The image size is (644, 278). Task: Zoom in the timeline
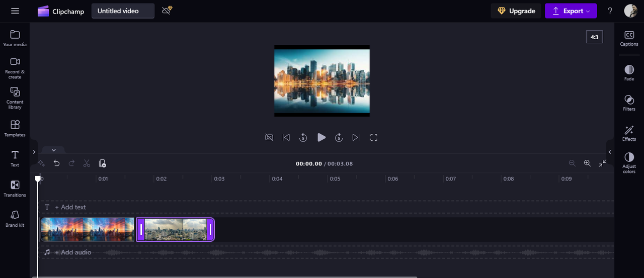[x=587, y=163]
